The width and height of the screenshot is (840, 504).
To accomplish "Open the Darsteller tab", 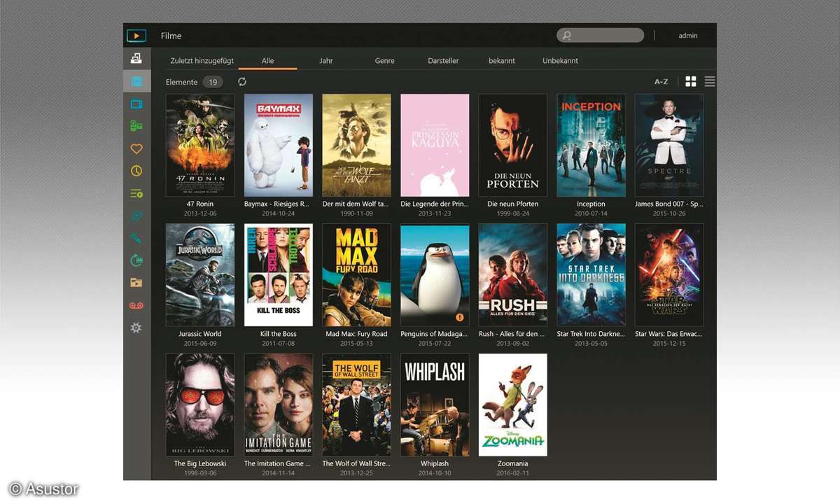I will [443, 61].
